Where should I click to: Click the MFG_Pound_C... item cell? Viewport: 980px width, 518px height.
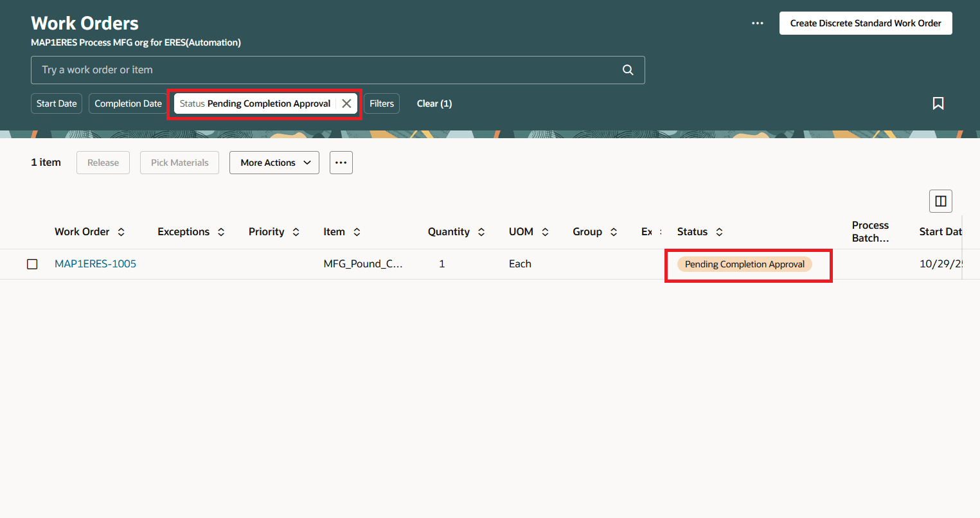click(363, 264)
